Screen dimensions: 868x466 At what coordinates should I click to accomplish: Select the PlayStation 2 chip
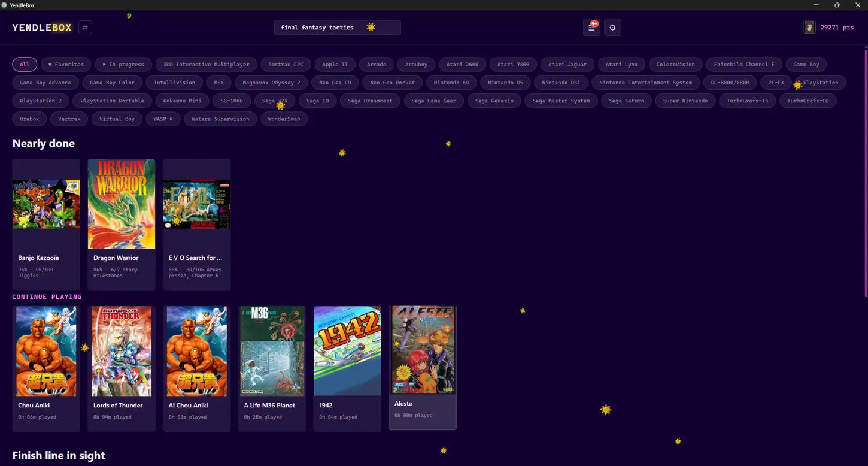tap(41, 101)
